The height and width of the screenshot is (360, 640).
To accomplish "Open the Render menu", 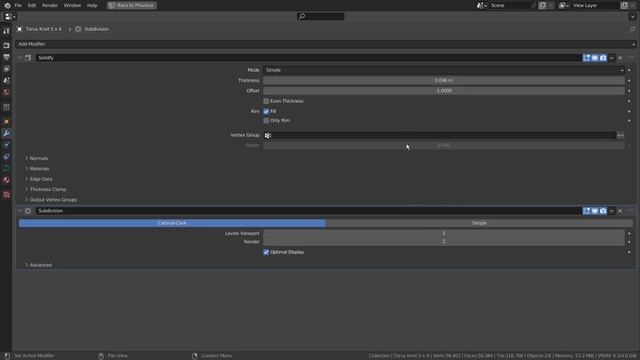I will point(50,5).
